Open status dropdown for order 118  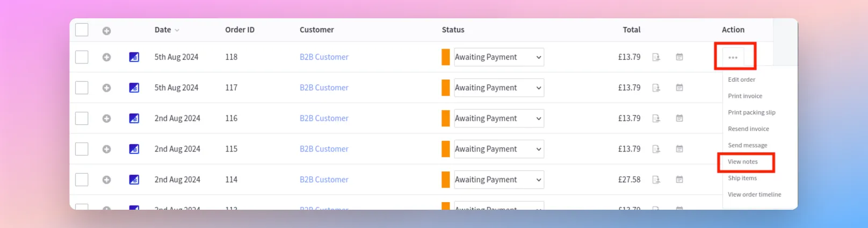[499, 57]
